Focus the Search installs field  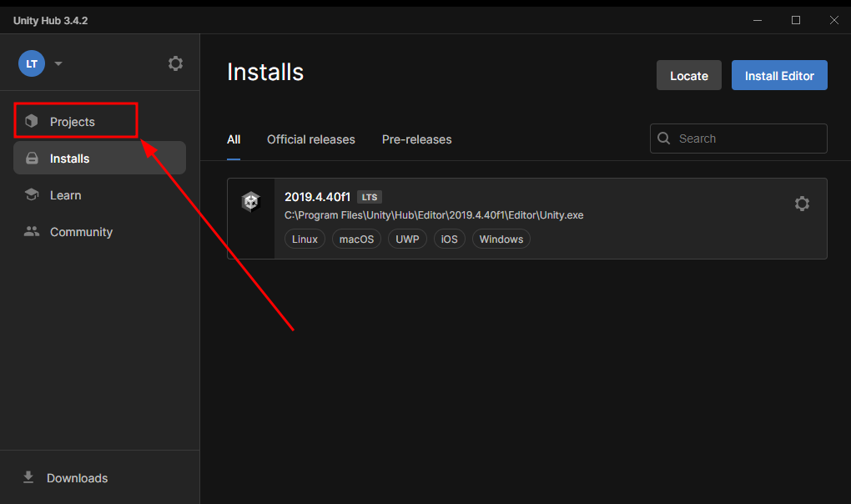pos(738,139)
